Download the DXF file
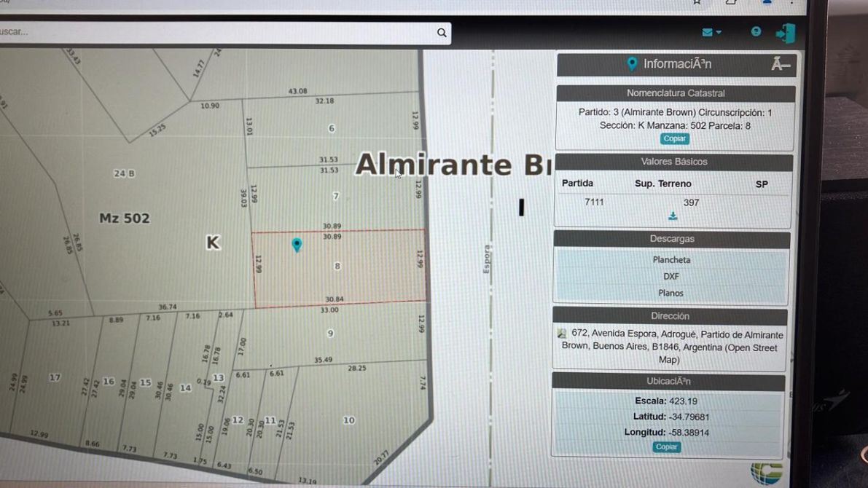This screenshot has height=488, width=868. [x=671, y=277]
